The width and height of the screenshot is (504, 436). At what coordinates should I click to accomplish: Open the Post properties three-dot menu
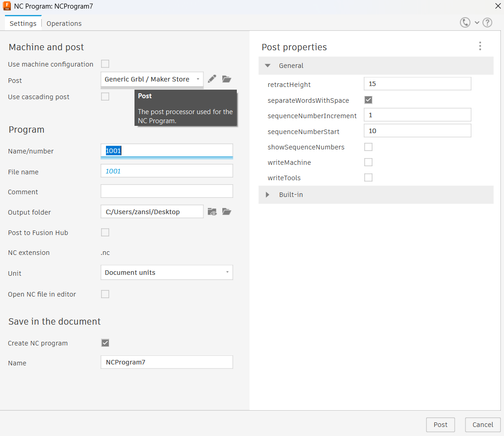[480, 46]
